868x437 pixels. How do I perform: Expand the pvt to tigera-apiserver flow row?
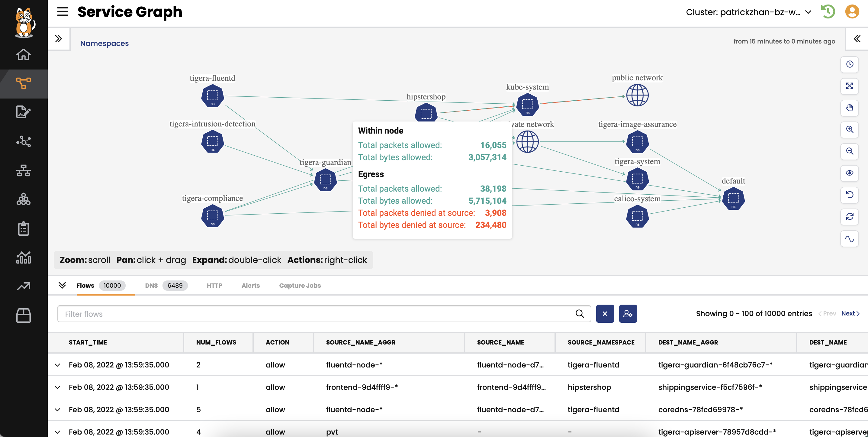pos(57,432)
